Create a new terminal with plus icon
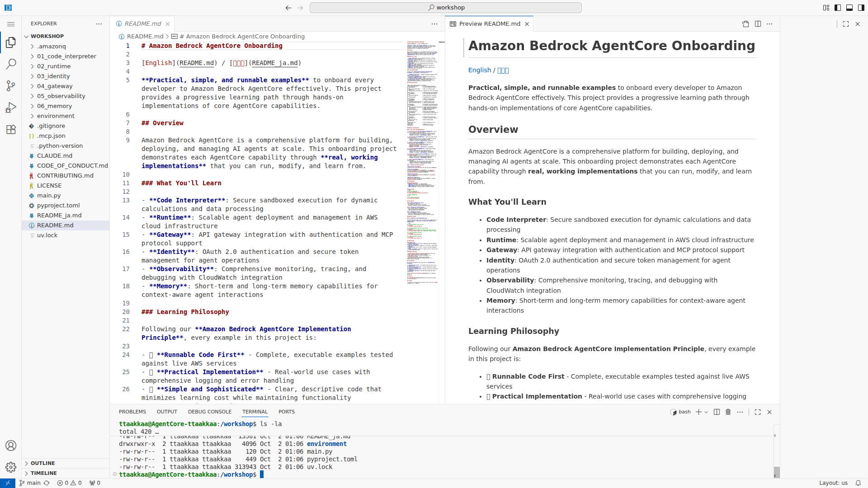 coord(698,412)
